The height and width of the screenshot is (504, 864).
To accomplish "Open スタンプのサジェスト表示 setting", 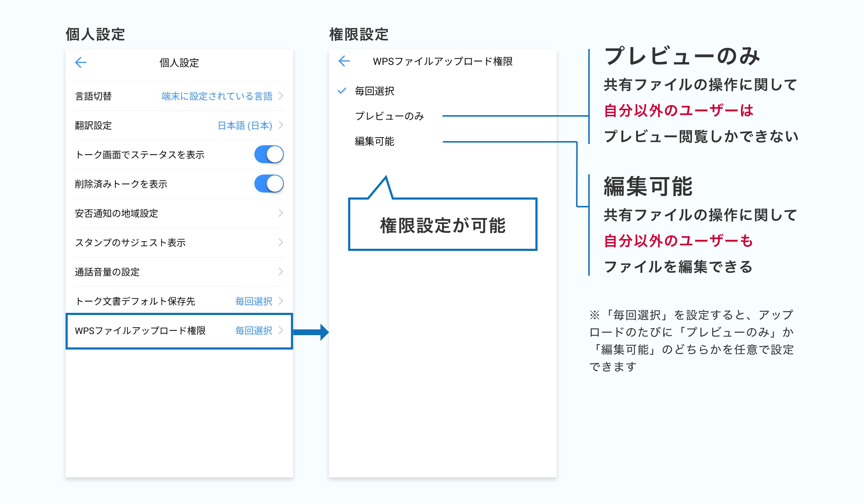I will (130, 243).
